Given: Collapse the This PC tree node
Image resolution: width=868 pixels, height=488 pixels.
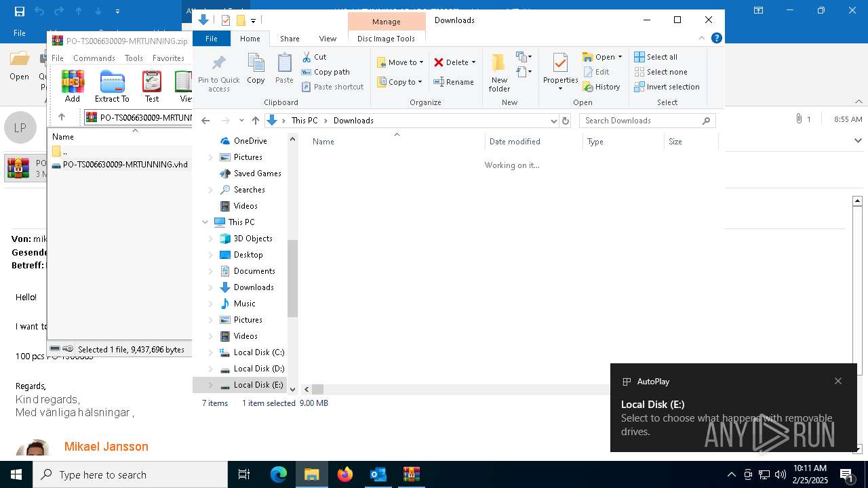Looking at the screenshot, I should (205, 222).
